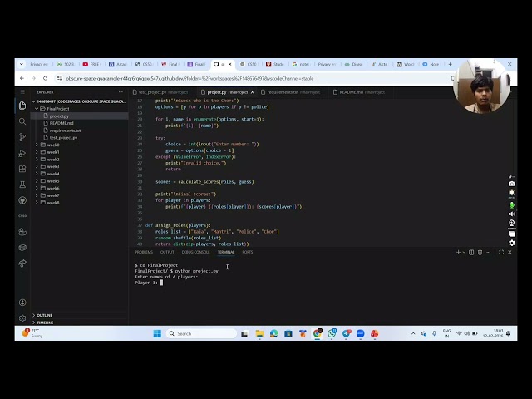Open the new terminal profile dropdown arrow
Viewport: 532px width, 399px height.
coord(464,252)
